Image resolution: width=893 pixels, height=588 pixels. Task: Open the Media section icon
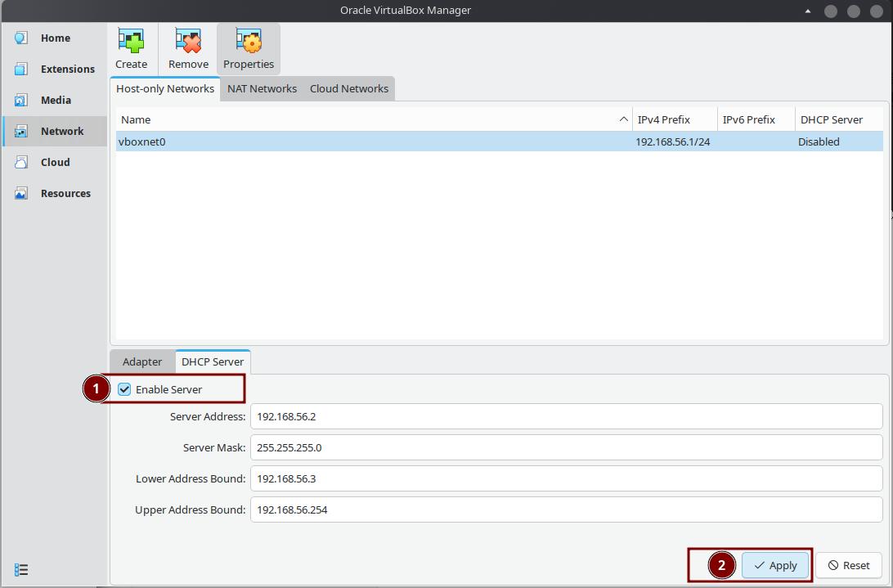click(x=21, y=101)
